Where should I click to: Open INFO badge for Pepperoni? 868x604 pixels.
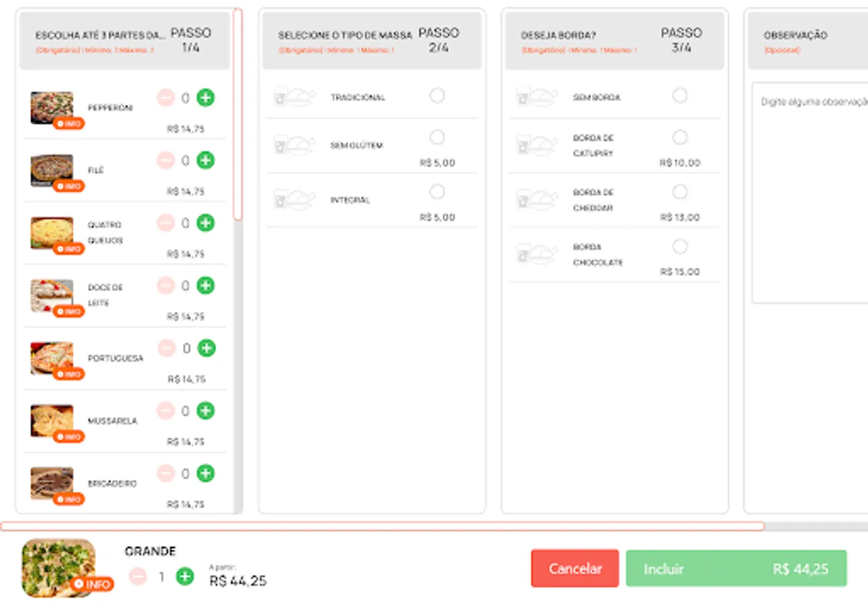(x=68, y=124)
